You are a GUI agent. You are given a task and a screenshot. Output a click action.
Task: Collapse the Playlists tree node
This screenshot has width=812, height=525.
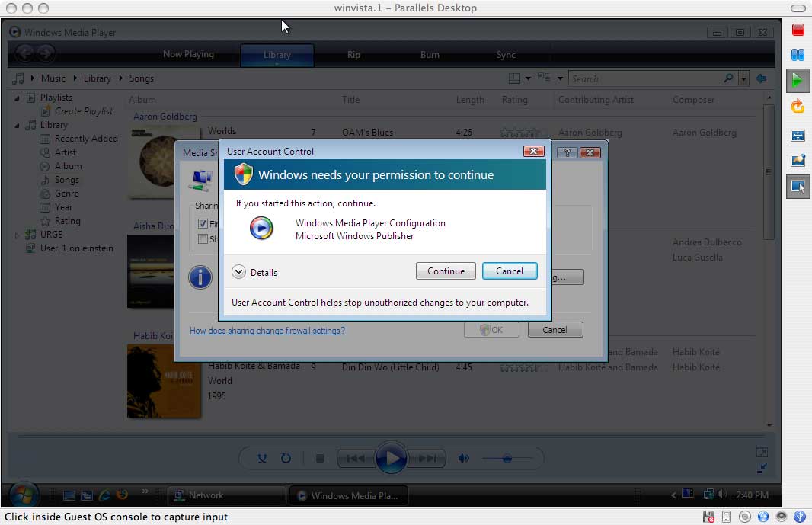coord(17,98)
